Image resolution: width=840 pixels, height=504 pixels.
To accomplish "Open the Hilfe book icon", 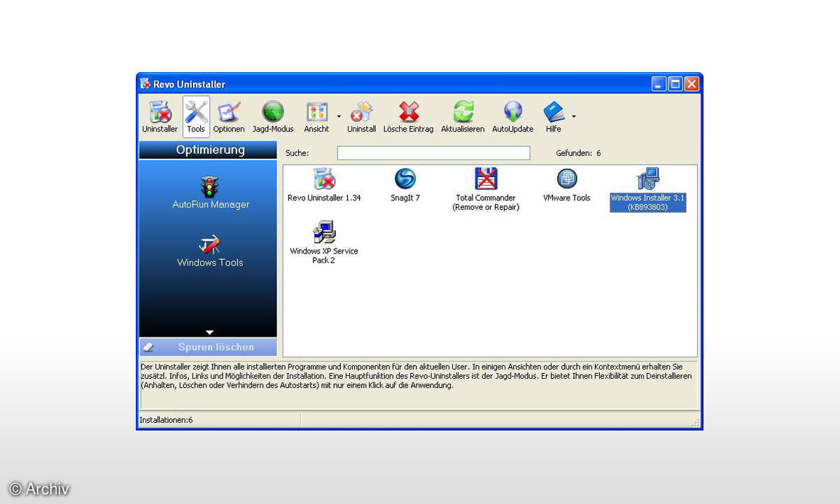I will click(x=554, y=112).
